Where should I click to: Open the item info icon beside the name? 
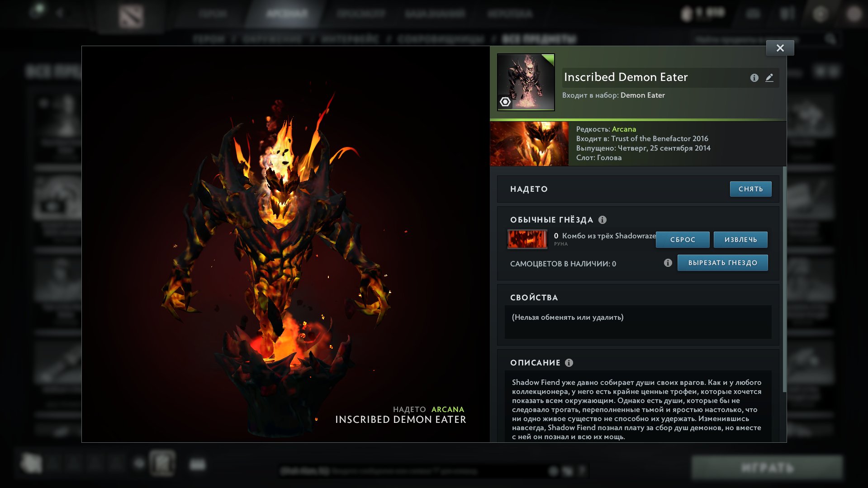[754, 78]
